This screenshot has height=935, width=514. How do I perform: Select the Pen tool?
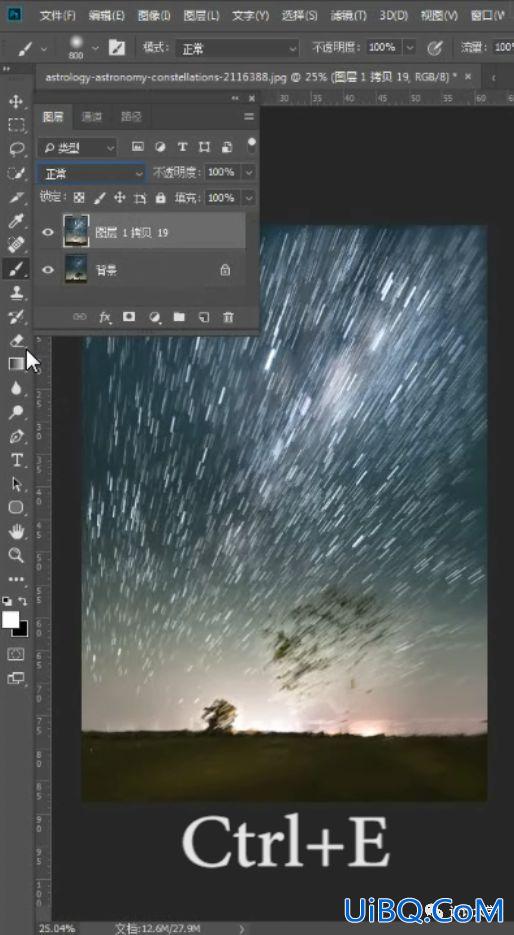(x=16, y=436)
